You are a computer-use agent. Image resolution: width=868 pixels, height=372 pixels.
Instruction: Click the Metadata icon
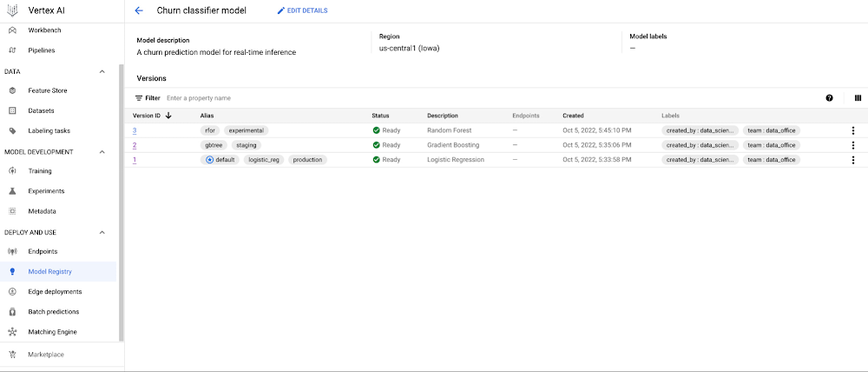[12, 211]
